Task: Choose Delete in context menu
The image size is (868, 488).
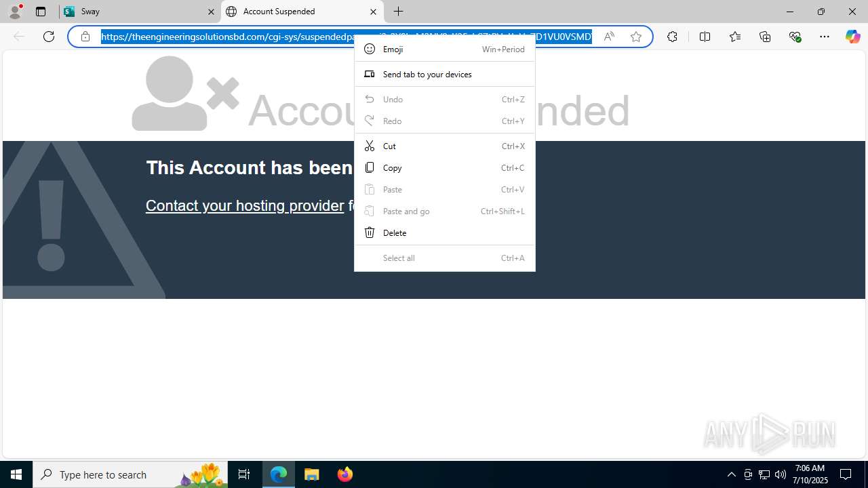Action: 445,232
